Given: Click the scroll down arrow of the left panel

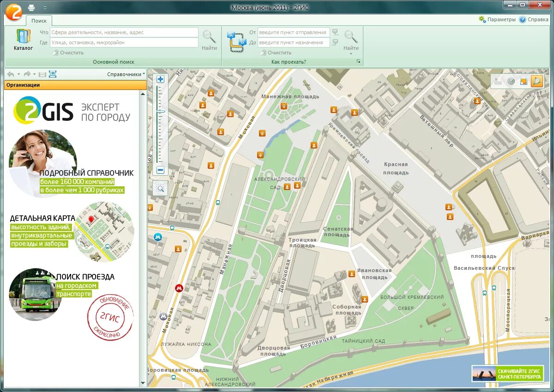Looking at the screenshot, I should [x=143, y=383].
